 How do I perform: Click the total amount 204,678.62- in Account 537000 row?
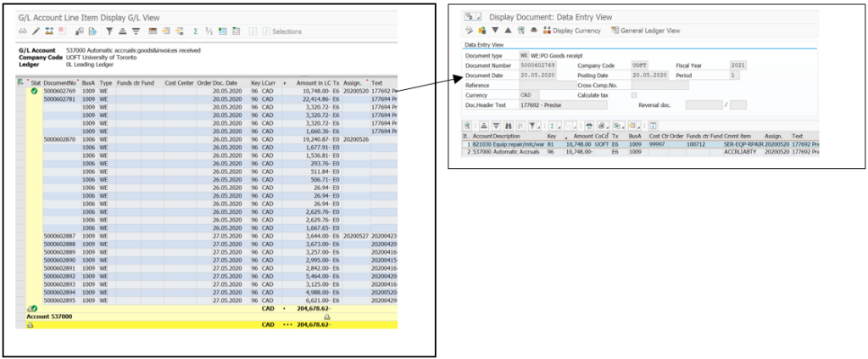pos(314,325)
